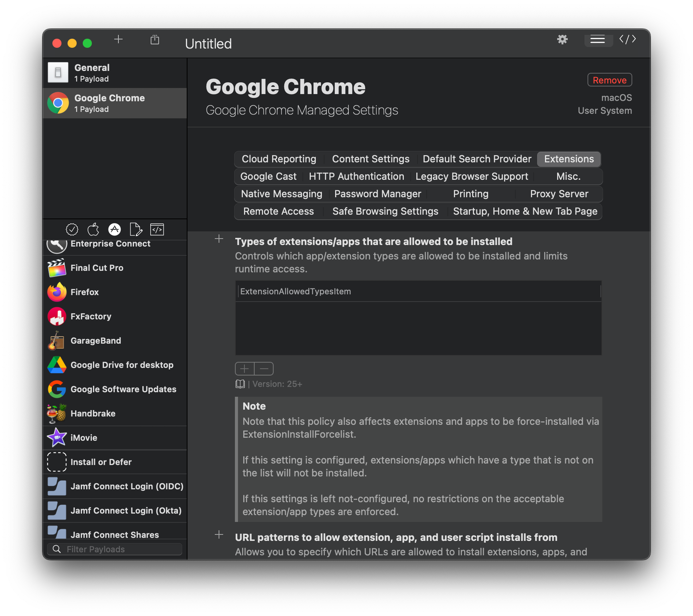Enable the Types of extensions/apps allowed key
Image resolution: width=693 pixels, height=616 pixels.
(219, 239)
